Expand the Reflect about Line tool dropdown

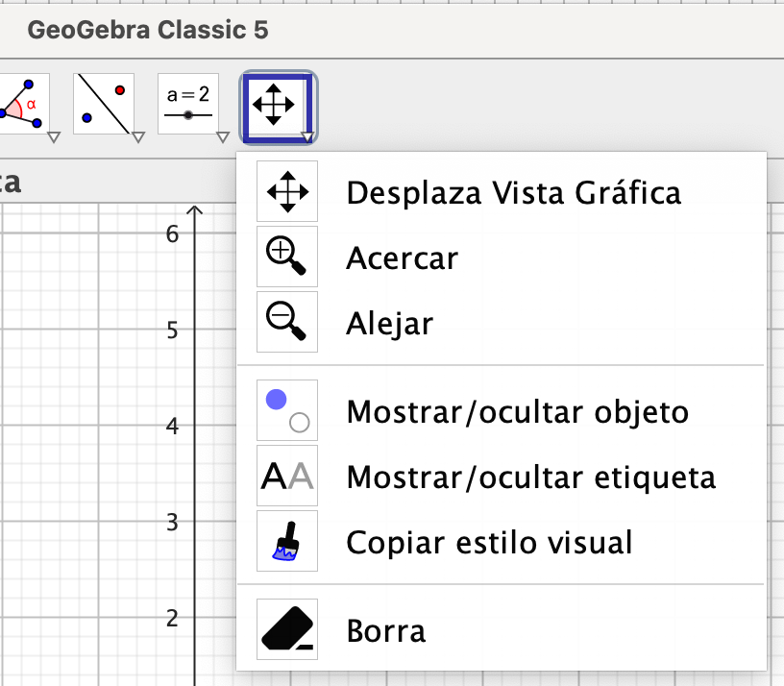[138, 136]
